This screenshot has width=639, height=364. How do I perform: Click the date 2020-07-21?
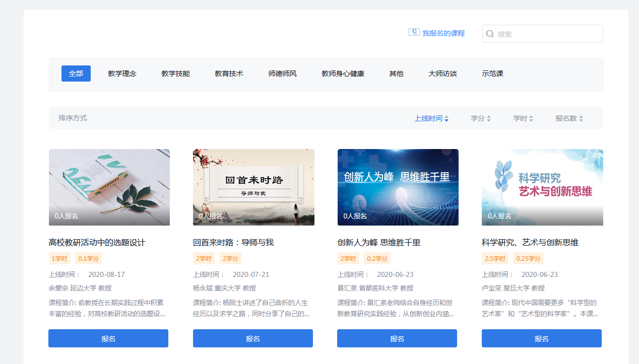[251, 275]
